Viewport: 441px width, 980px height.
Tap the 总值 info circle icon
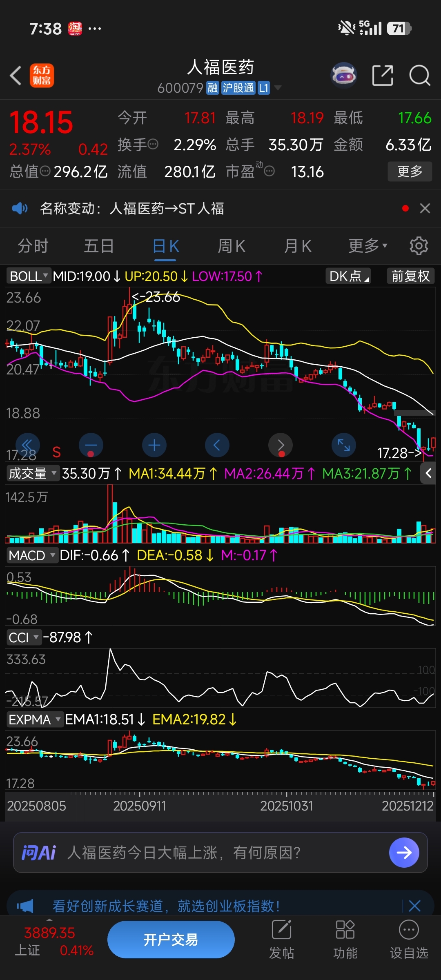point(45,171)
